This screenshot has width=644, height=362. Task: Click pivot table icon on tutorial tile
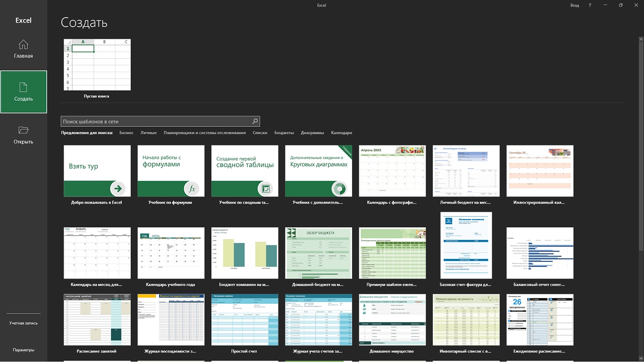(266, 189)
